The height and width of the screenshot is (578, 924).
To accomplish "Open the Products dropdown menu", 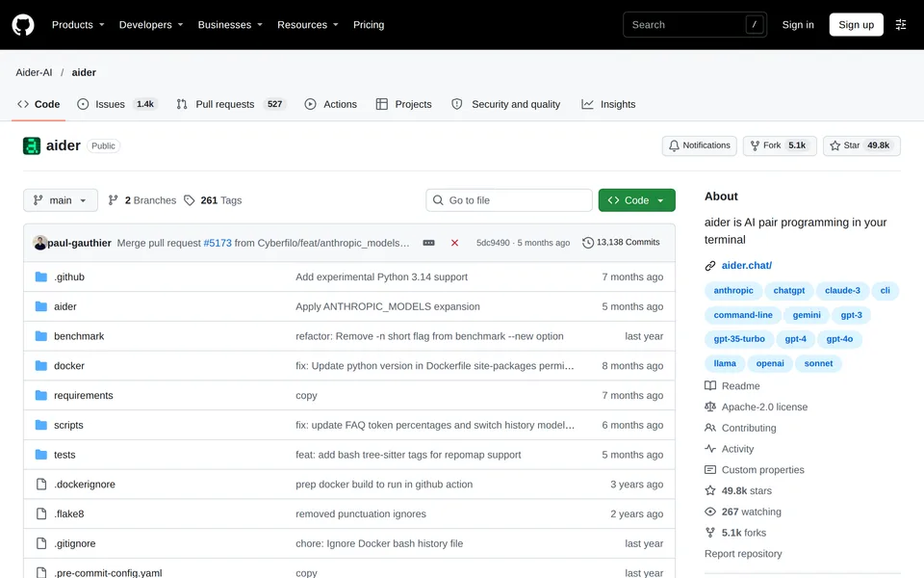I will [78, 25].
